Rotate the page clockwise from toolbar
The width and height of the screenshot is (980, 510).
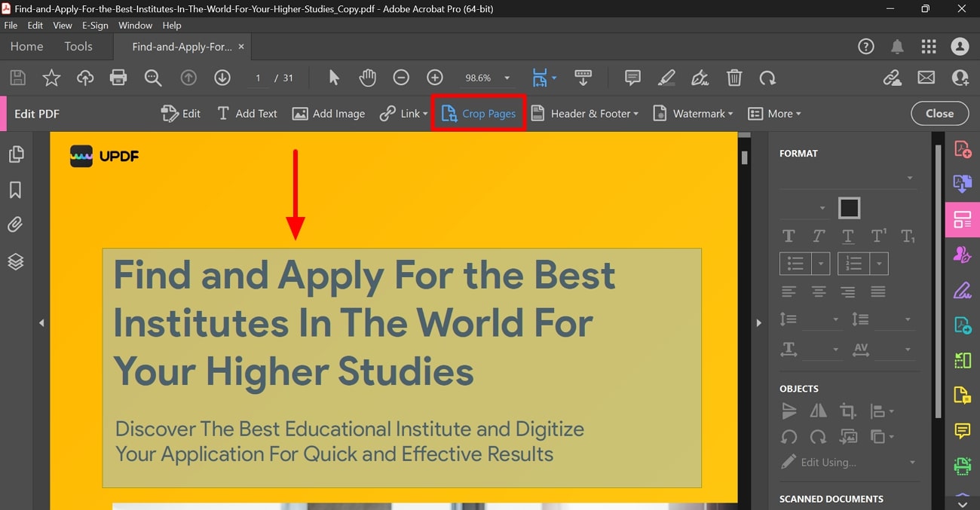767,78
